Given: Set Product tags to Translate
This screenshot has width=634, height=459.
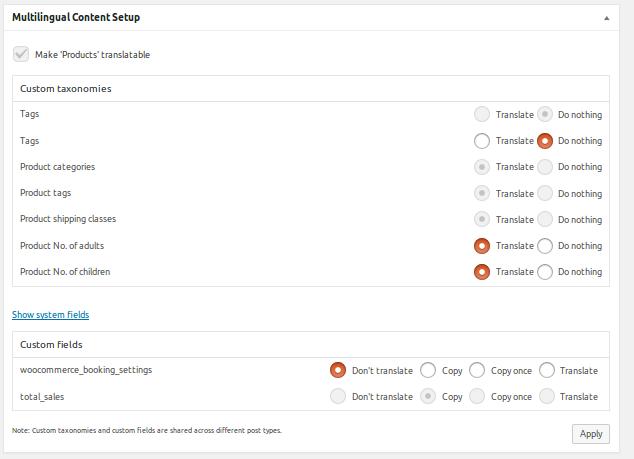Looking at the screenshot, I should (x=482, y=193).
